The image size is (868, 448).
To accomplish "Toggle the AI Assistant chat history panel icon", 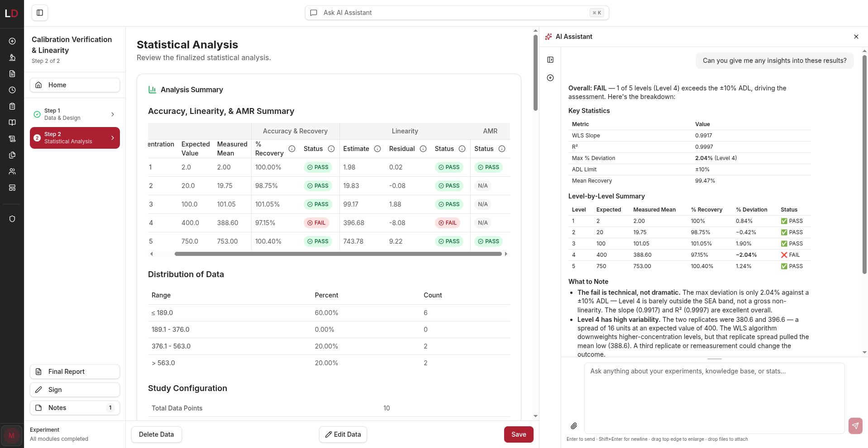I will pyautogui.click(x=550, y=60).
